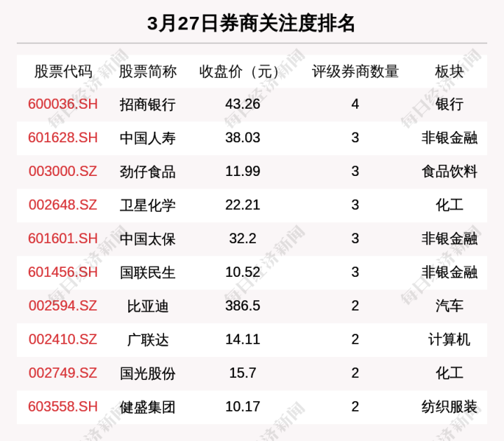Select closing price 14.11
504x441 pixels.
(243, 339)
